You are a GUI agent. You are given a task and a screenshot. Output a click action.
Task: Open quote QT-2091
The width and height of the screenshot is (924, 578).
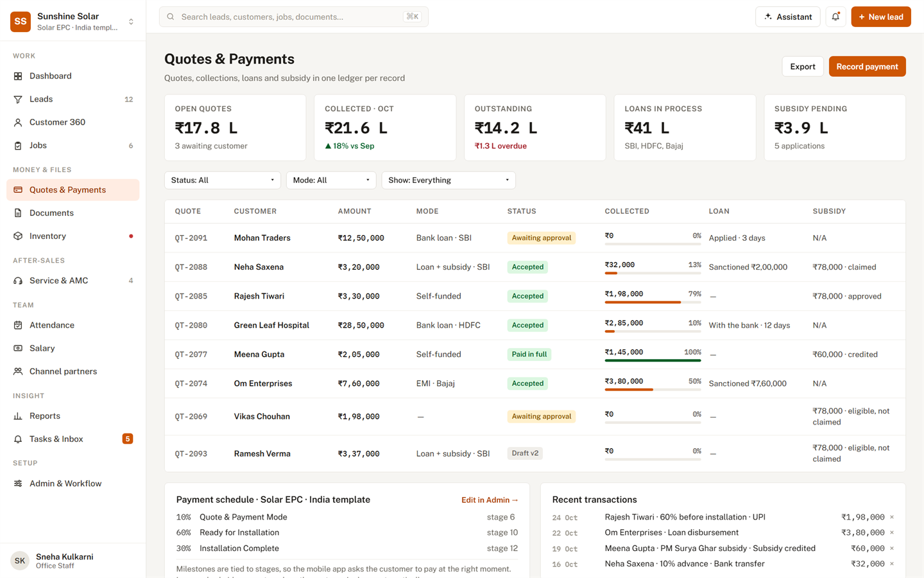(191, 238)
